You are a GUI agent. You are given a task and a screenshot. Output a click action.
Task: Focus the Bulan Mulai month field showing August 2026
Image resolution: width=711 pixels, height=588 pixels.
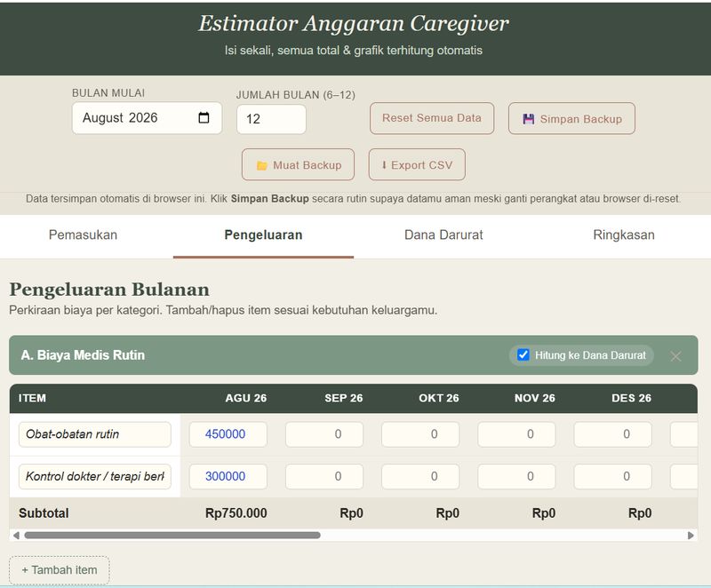(x=147, y=118)
